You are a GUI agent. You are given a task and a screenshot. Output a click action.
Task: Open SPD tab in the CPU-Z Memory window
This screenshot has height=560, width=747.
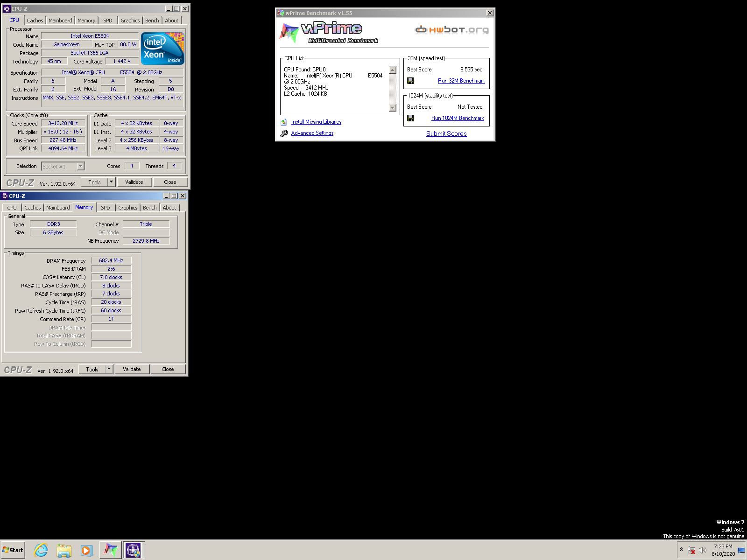click(106, 208)
